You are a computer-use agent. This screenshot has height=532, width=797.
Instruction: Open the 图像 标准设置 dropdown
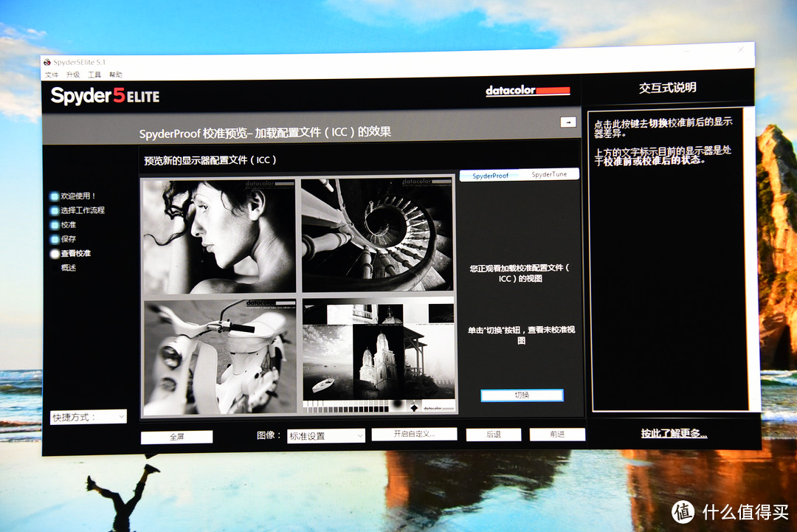tap(326, 436)
